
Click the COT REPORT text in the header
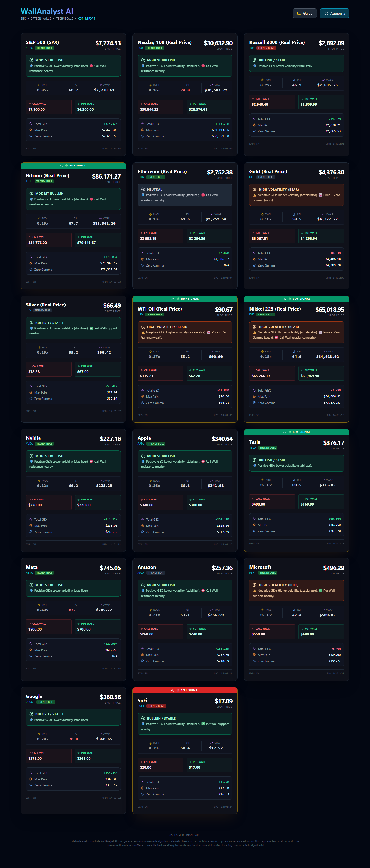[87, 19]
